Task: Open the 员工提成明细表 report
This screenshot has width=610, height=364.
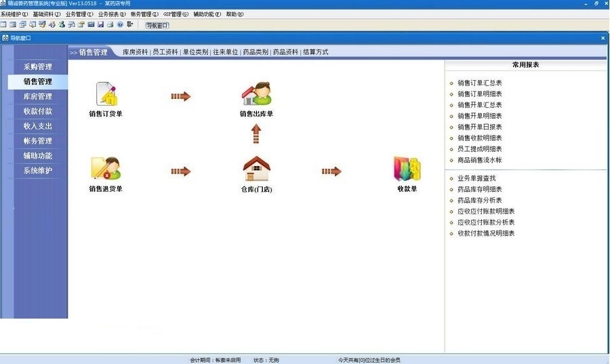Action: 480,149
